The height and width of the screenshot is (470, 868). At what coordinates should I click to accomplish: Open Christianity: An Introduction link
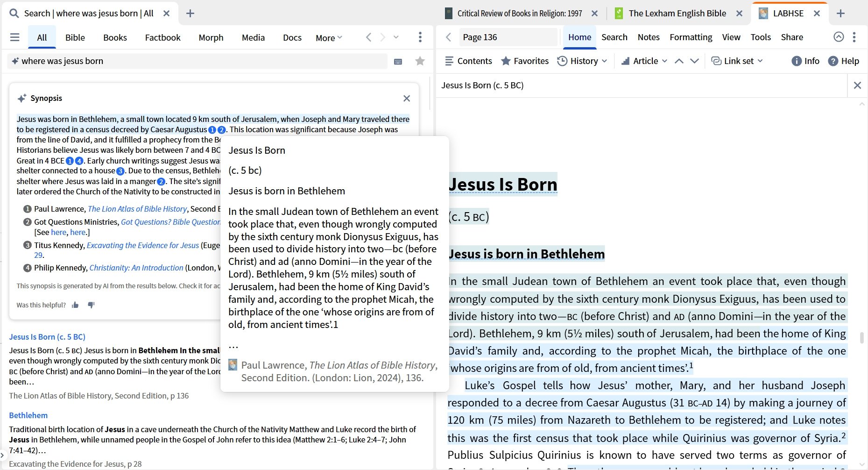coord(136,268)
